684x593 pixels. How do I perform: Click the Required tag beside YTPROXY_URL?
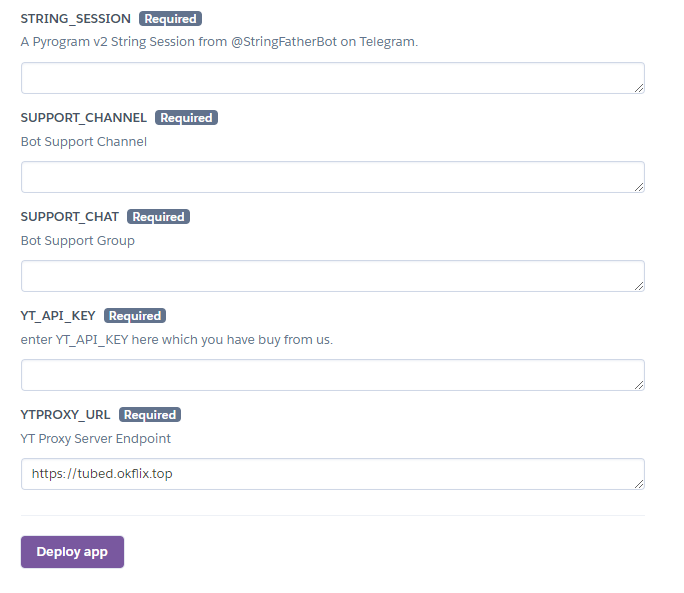[150, 415]
